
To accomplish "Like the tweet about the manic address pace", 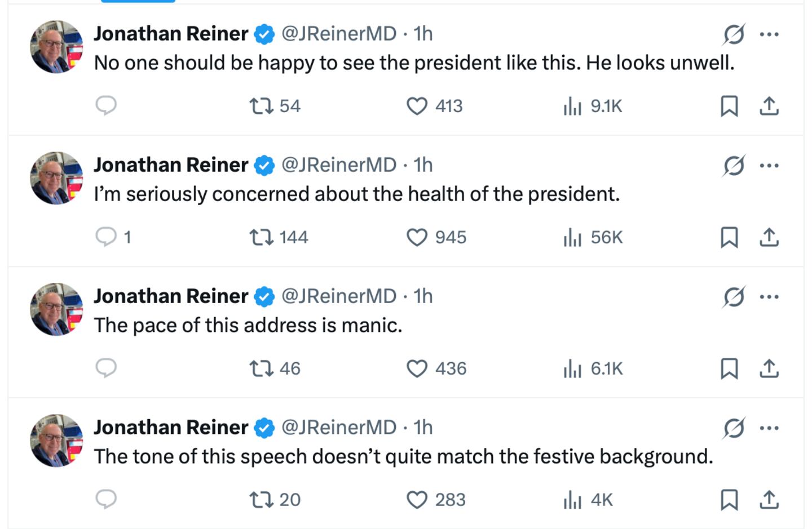I will [418, 369].
